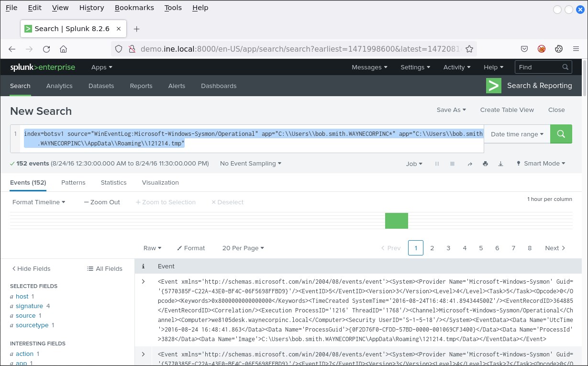Hide the fields sidebar
The height and width of the screenshot is (366, 588).
point(31,268)
